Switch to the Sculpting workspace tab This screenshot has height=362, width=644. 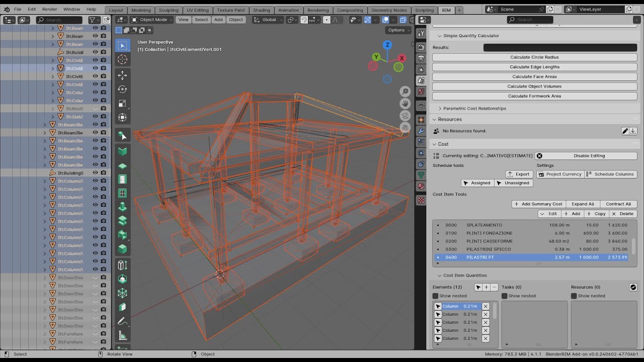click(x=169, y=10)
